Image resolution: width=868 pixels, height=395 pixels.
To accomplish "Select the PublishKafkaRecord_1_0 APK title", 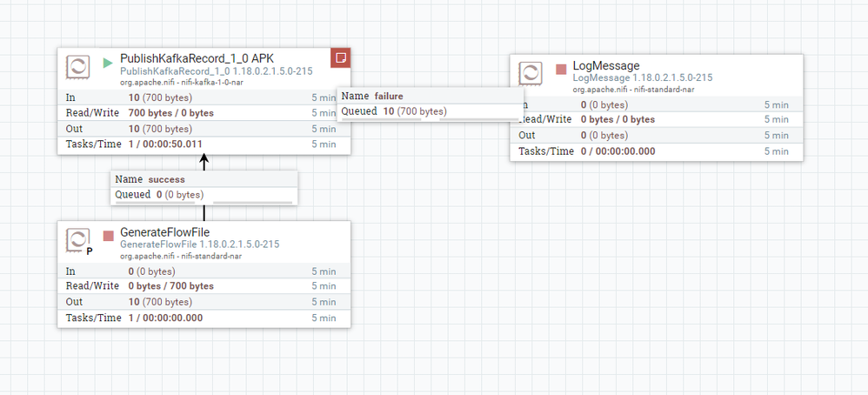I will [197, 58].
